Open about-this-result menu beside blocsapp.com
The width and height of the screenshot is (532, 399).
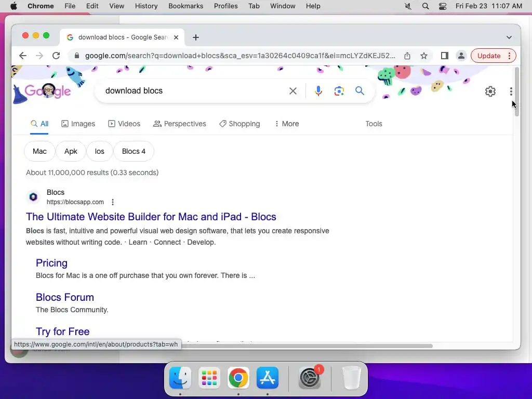(x=113, y=202)
